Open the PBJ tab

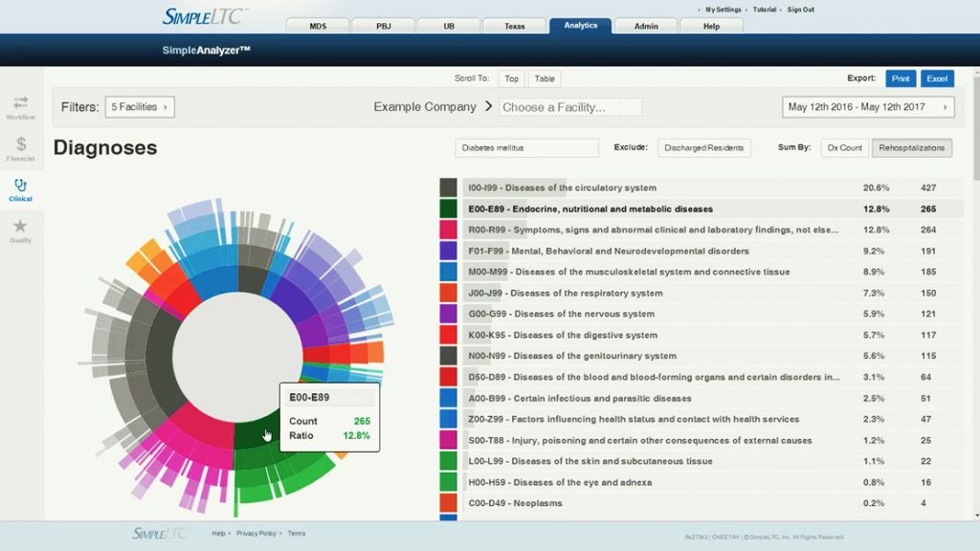click(383, 26)
